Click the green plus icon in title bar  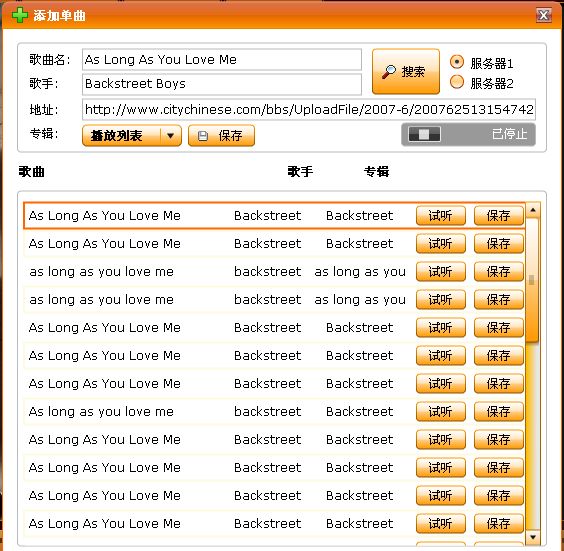20,15
